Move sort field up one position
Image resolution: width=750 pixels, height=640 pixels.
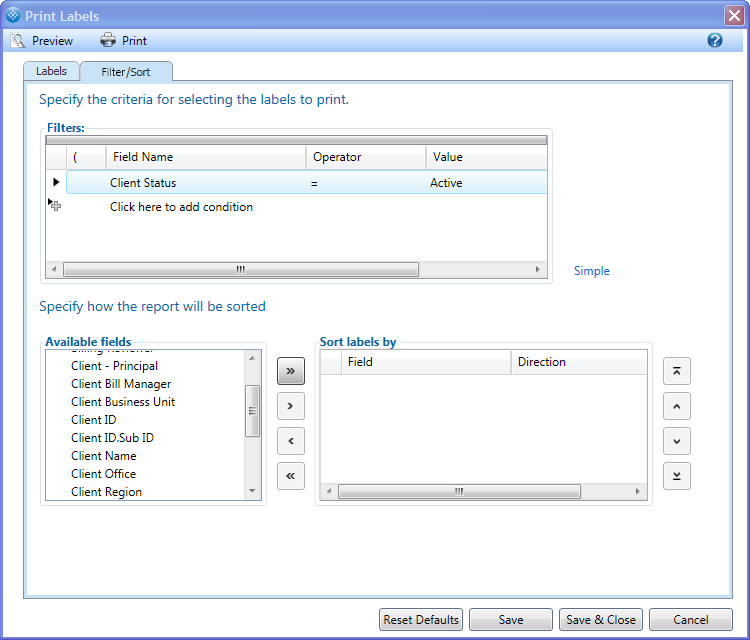coord(677,406)
